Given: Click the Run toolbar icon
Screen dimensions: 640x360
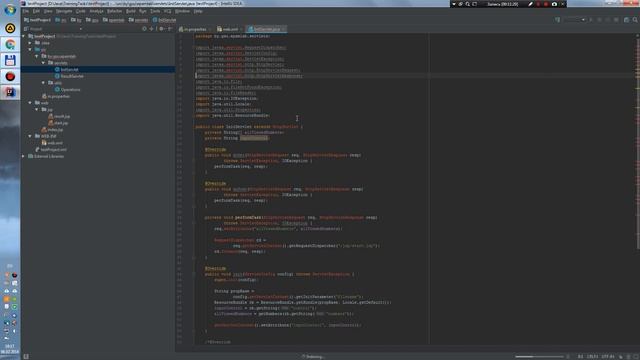Looking at the screenshot, I should (x=591, y=20).
